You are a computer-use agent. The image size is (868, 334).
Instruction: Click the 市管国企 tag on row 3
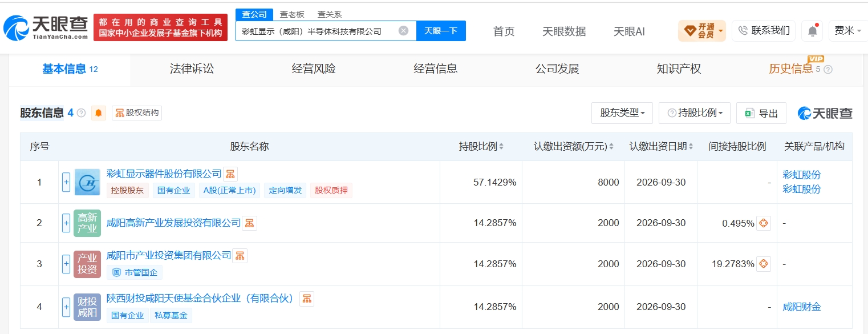[135, 272]
